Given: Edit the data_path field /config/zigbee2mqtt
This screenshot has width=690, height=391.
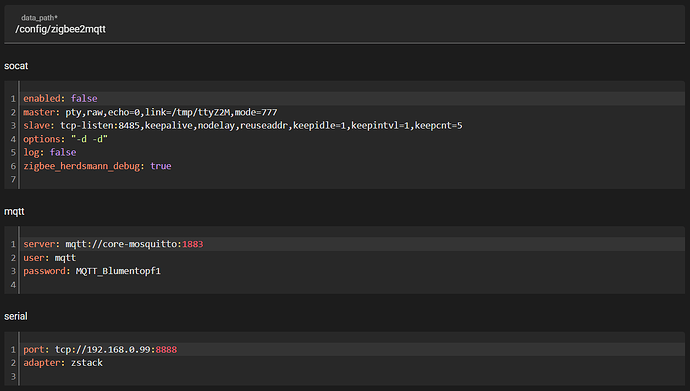Looking at the screenshot, I should pyautogui.click(x=345, y=25).
